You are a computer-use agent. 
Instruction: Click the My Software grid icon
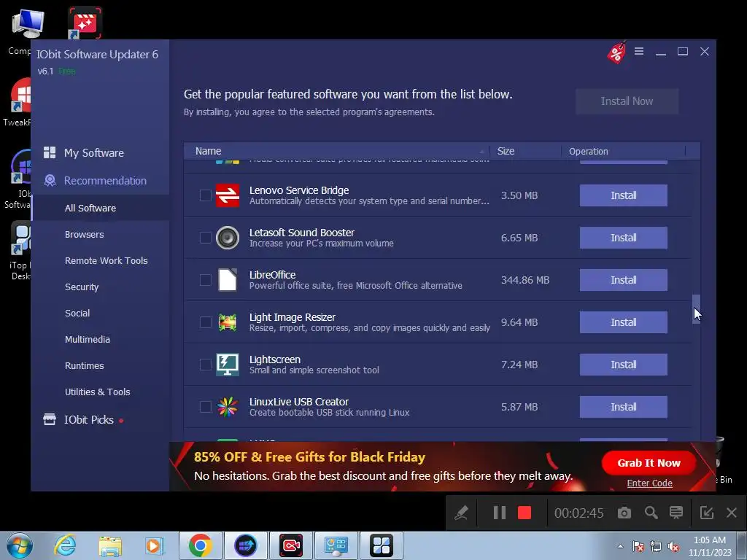(x=50, y=152)
